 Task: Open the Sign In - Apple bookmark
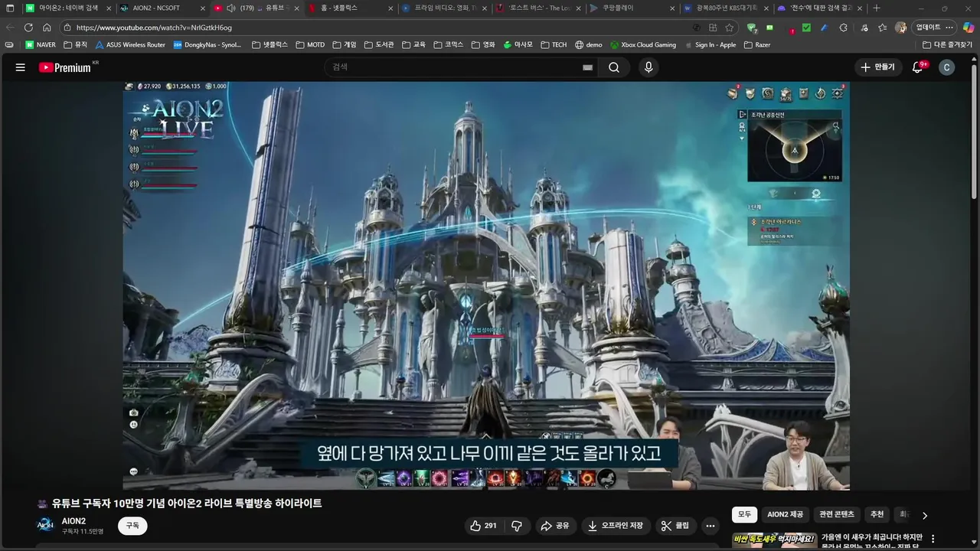(x=710, y=45)
